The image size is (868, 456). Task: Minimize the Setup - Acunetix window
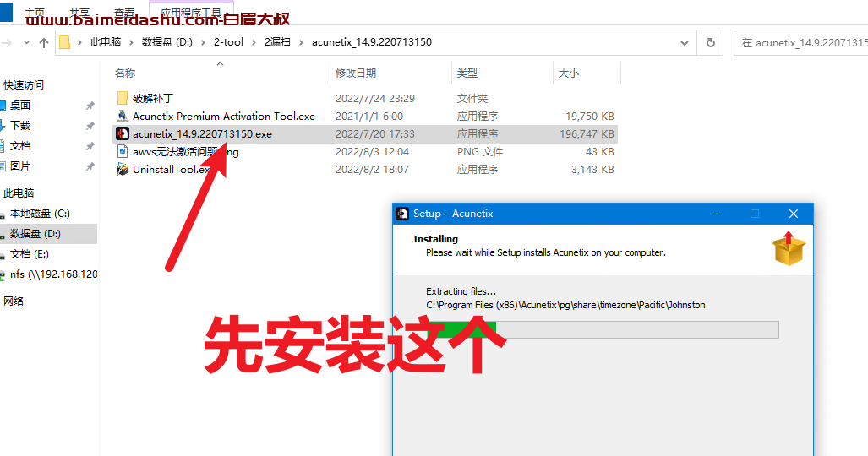(717, 214)
